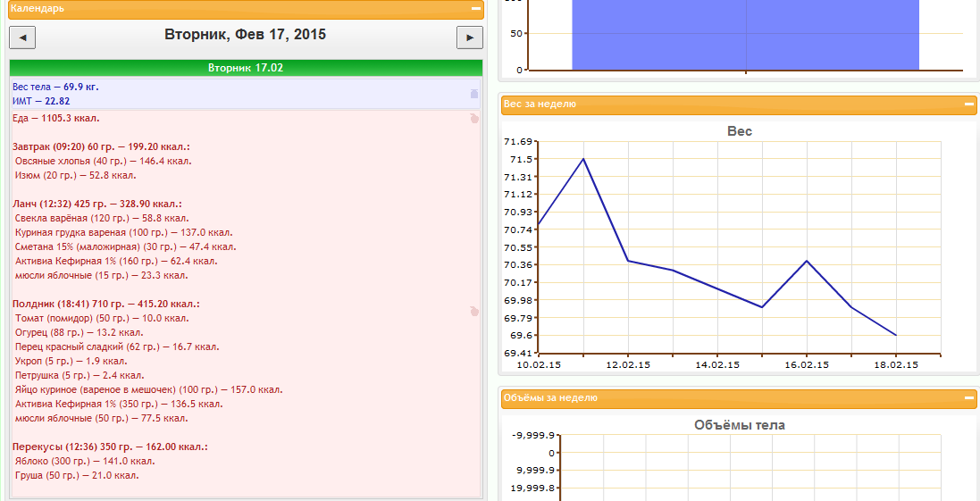Open the Вес тела — 69.9 кг entry
The width and height of the screenshot is (980, 501).
[55, 87]
